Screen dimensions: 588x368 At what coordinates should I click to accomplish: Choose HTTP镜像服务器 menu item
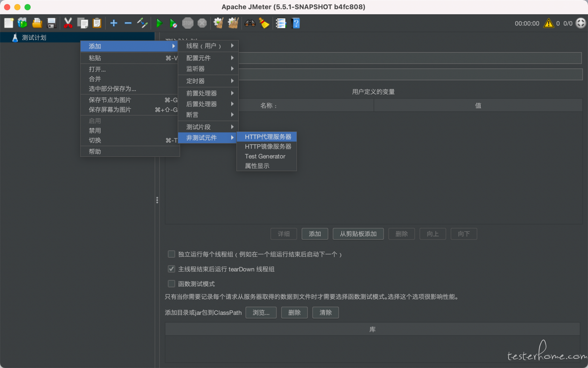pos(267,147)
